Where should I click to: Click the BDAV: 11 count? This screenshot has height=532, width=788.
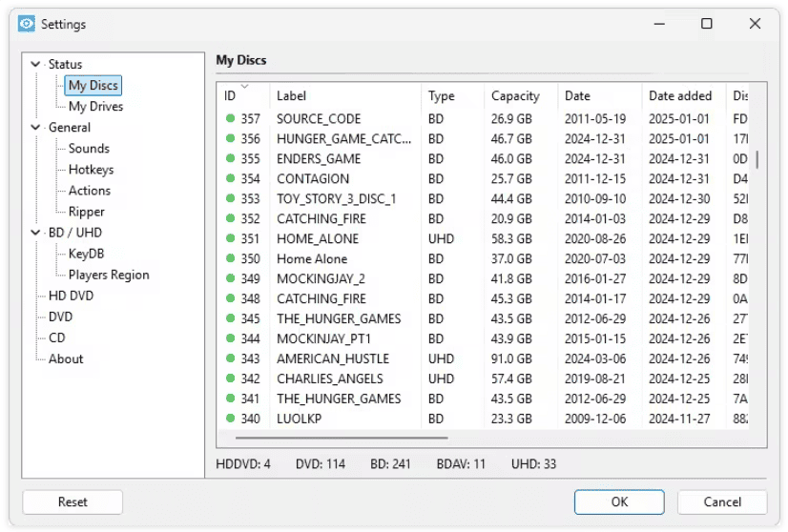[x=461, y=463]
